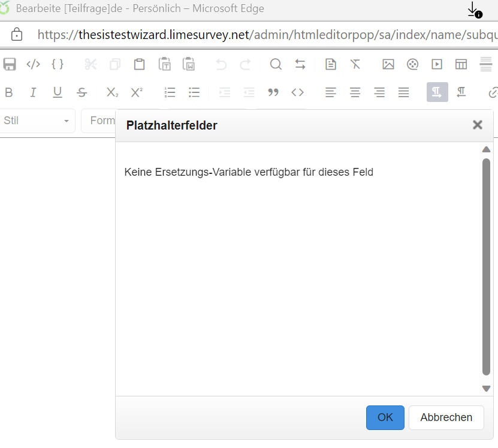This screenshot has height=448, width=498.
Task: Click the Link chain icon
Action: click(493, 92)
